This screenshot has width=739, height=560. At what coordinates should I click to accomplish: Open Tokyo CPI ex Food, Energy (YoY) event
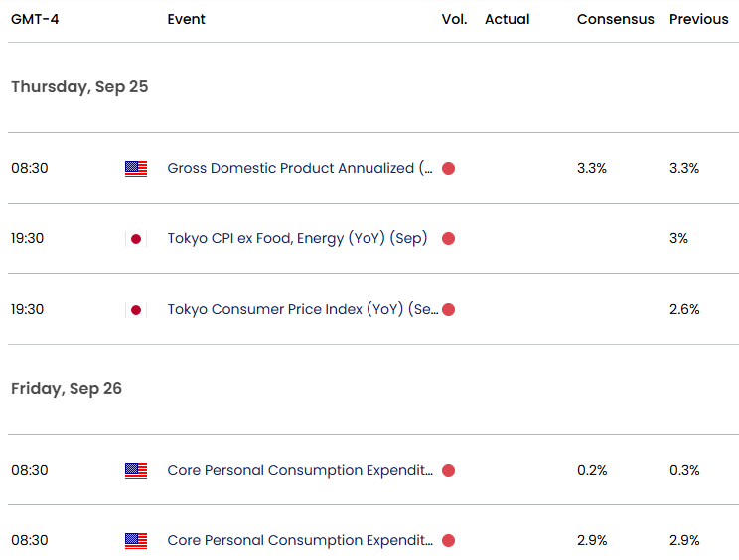(x=297, y=239)
